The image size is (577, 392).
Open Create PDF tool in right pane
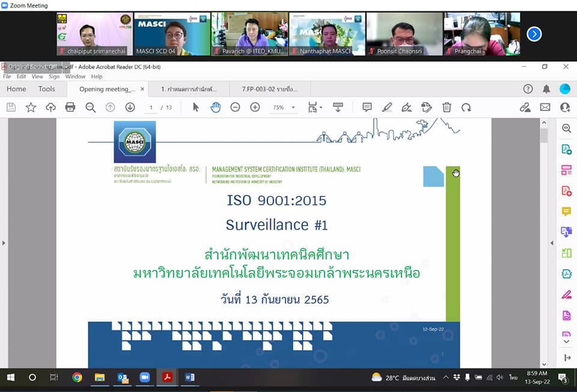pyautogui.click(x=567, y=191)
